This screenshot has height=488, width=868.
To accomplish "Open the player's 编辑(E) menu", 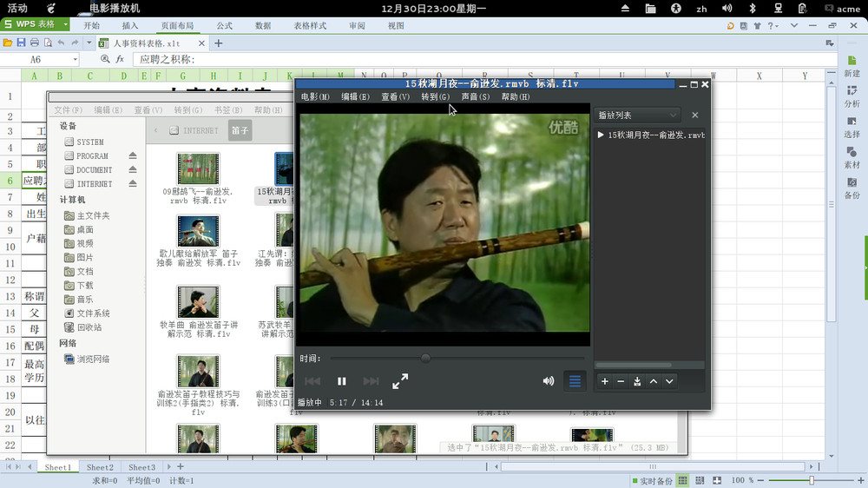I will tap(355, 96).
